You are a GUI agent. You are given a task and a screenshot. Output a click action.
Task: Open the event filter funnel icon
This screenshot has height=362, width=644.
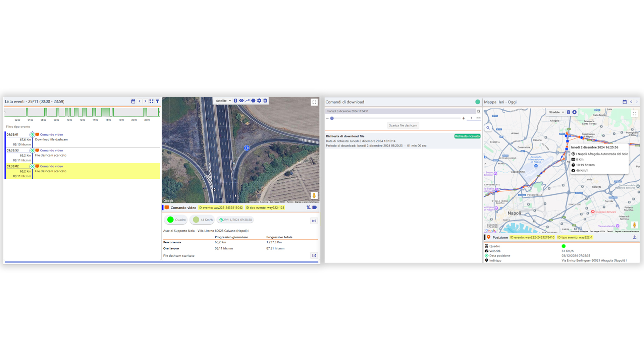pos(157,101)
